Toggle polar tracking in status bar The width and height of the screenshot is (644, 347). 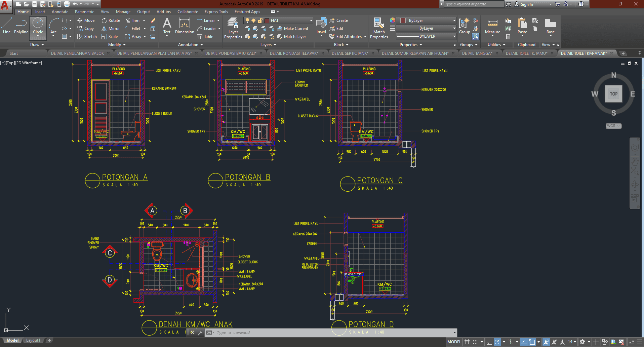click(497, 342)
